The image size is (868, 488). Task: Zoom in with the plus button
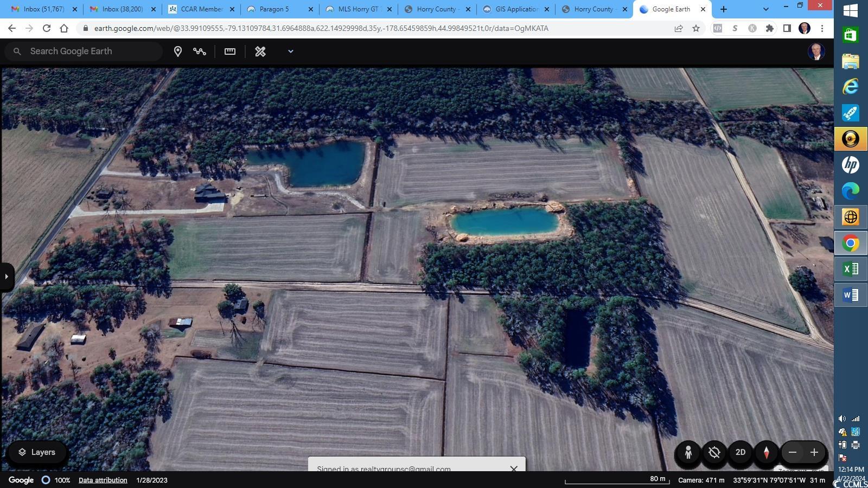click(814, 452)
